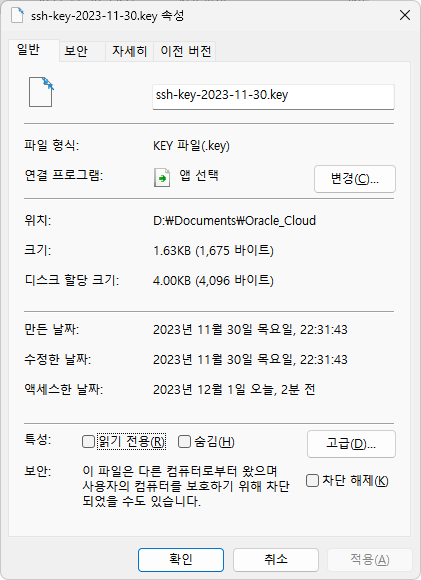The image size is (421, 580).
Task: Open the 자세히 tab
Action: click(129, 51)
